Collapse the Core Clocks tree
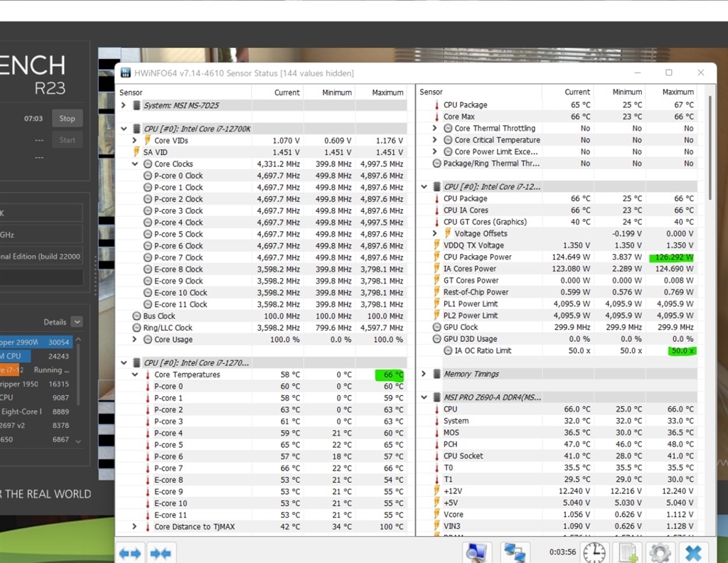The height and width of the screenshot is (563, 728). point(134,163)
